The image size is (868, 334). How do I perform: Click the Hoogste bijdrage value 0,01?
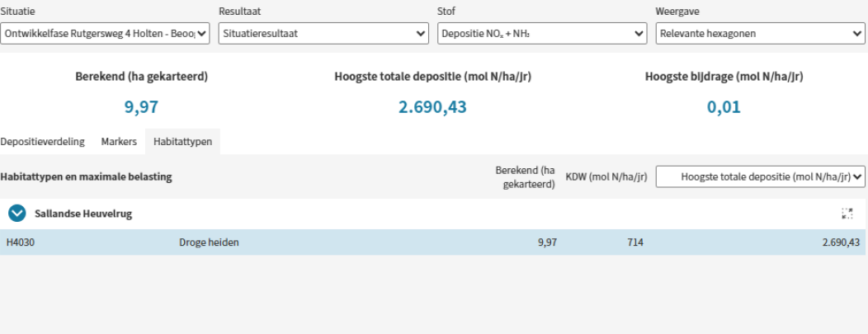(x=724, y=106)
